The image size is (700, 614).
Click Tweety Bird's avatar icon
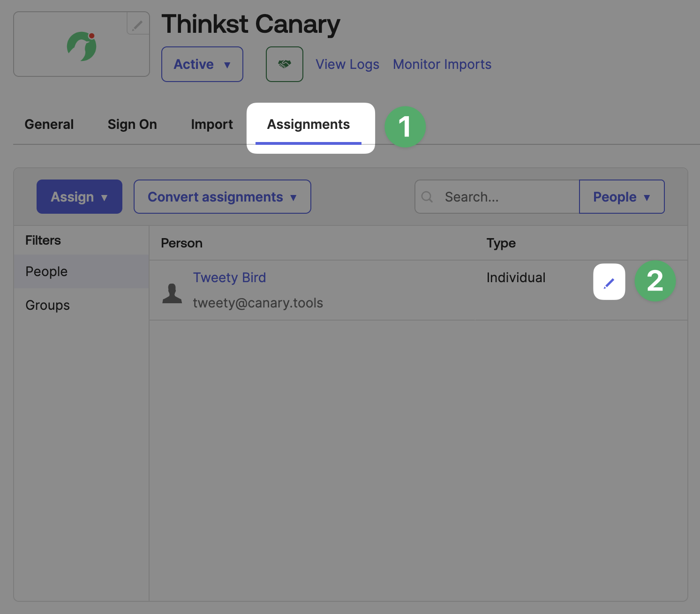point(172,293)
